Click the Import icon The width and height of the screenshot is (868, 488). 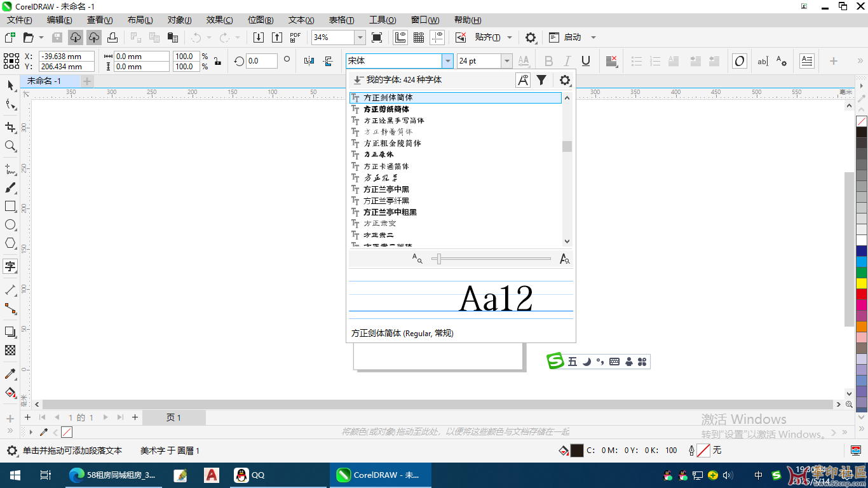tap(259, 37)
